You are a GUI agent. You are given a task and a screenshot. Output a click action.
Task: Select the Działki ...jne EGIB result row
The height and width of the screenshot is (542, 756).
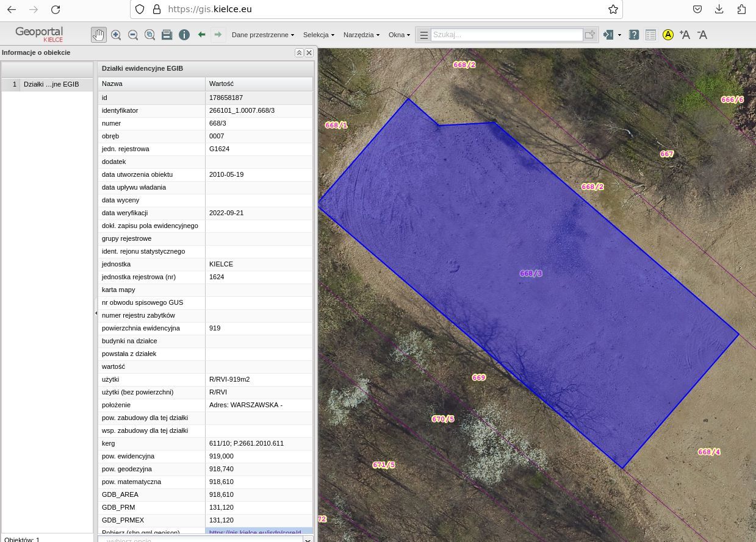47,84
